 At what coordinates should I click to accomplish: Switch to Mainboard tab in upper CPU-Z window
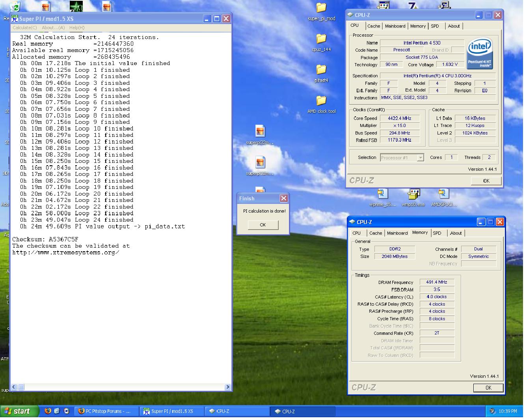395,26
